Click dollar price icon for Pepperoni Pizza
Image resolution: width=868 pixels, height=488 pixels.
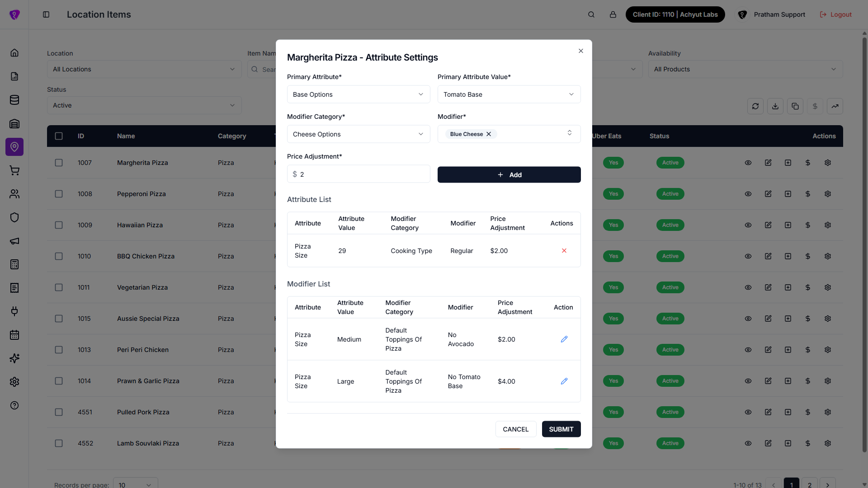(x=808, y=194)
